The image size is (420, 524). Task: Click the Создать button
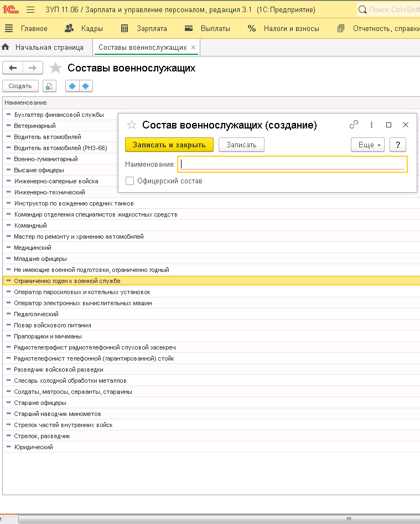point(20,86)
